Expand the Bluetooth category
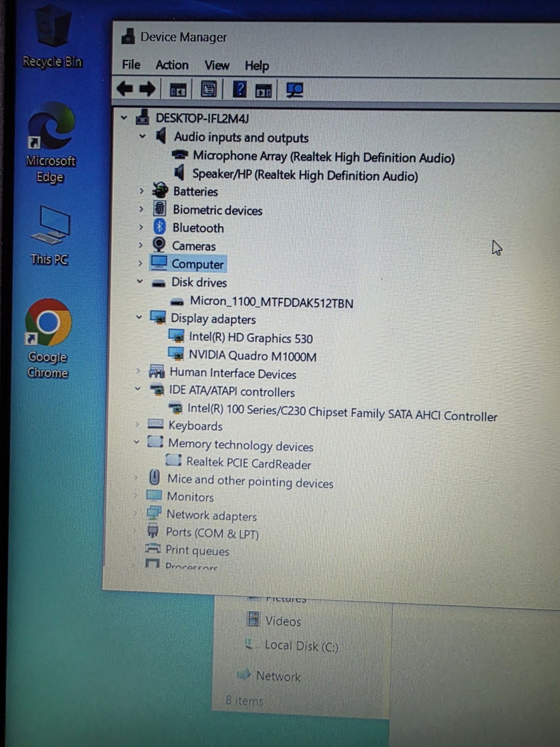 [141, 227]
